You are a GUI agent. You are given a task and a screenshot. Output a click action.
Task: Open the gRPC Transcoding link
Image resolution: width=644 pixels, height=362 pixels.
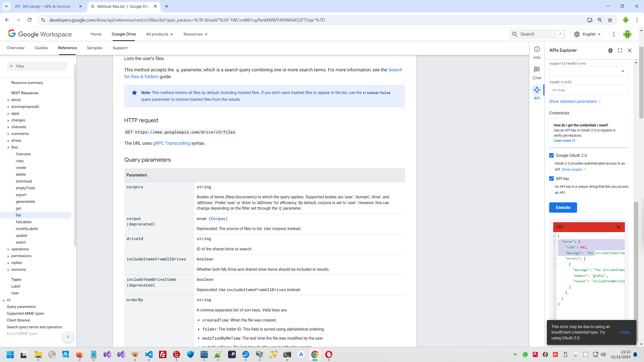(x=171, y=143)
